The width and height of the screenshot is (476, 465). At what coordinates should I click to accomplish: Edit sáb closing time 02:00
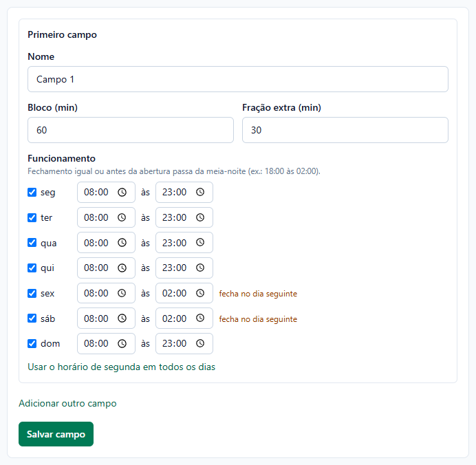184,318
